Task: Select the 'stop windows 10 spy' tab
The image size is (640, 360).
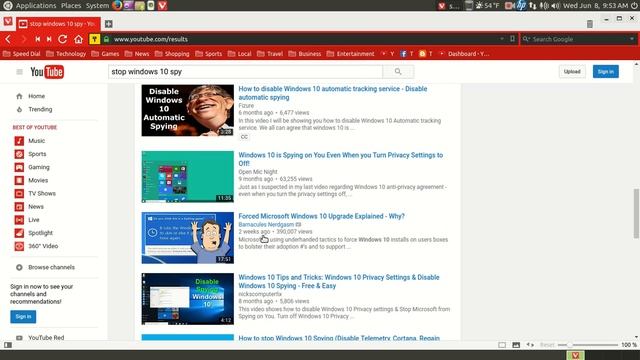Action: 58,24
